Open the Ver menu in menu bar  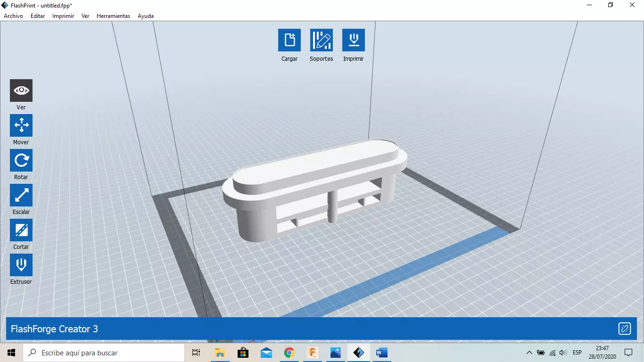click(x=85, y=16)
